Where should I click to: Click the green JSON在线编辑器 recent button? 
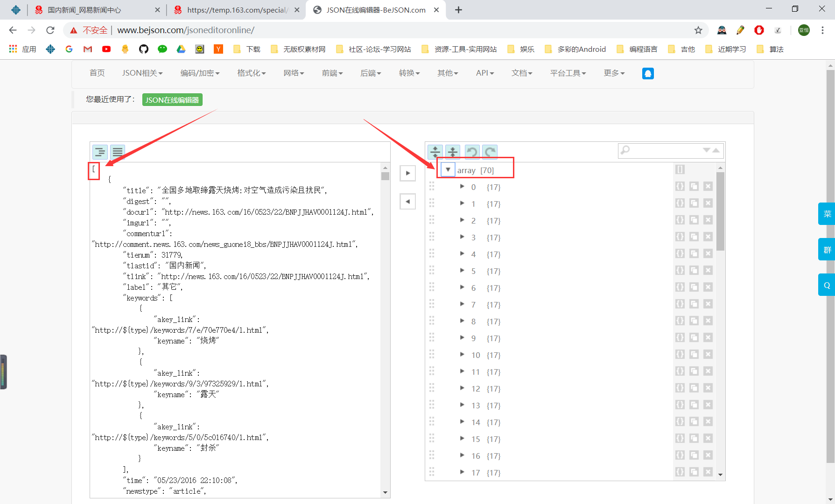coord(172,100)
